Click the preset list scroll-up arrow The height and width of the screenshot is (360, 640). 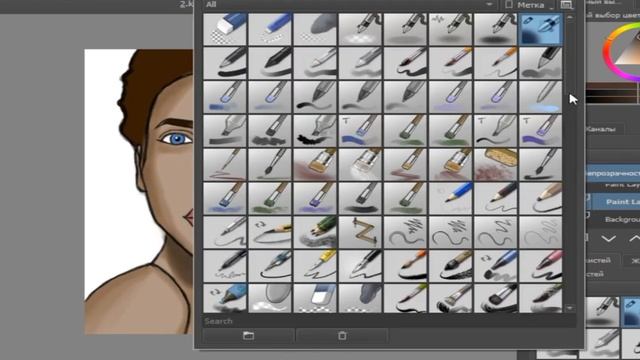point(570,18)
